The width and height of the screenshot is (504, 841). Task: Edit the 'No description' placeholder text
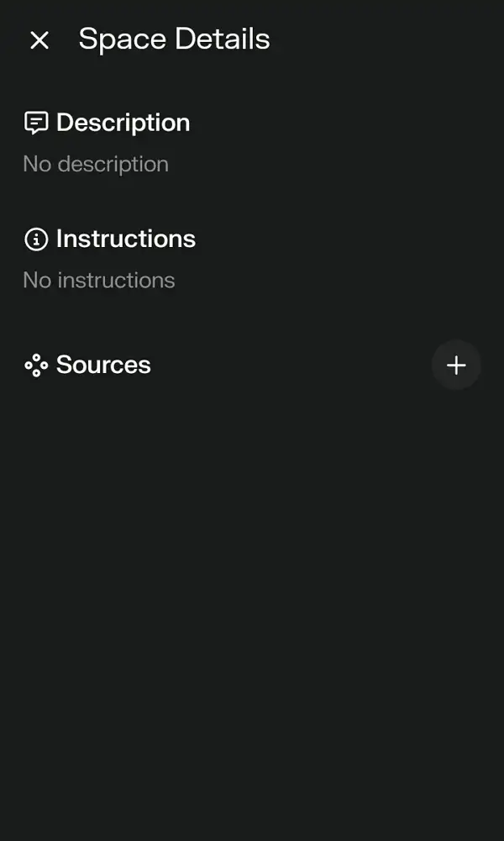coord(96,164)
